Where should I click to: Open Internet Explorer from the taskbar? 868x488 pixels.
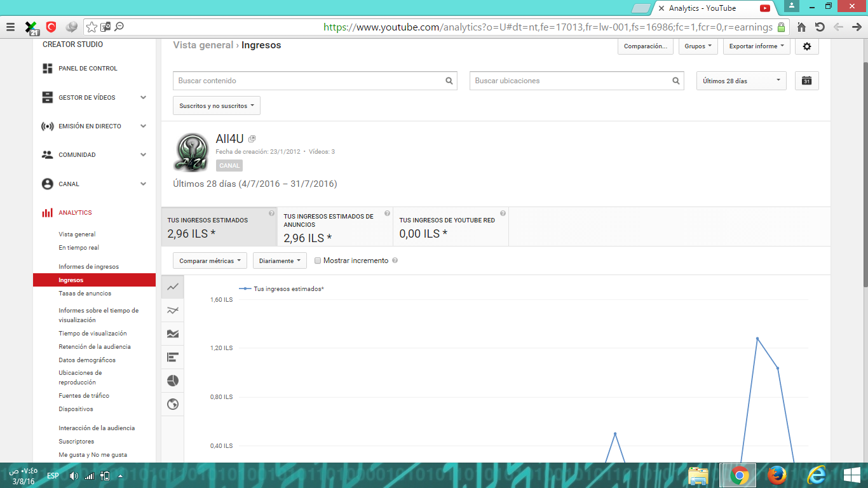[x=816, y=475]
